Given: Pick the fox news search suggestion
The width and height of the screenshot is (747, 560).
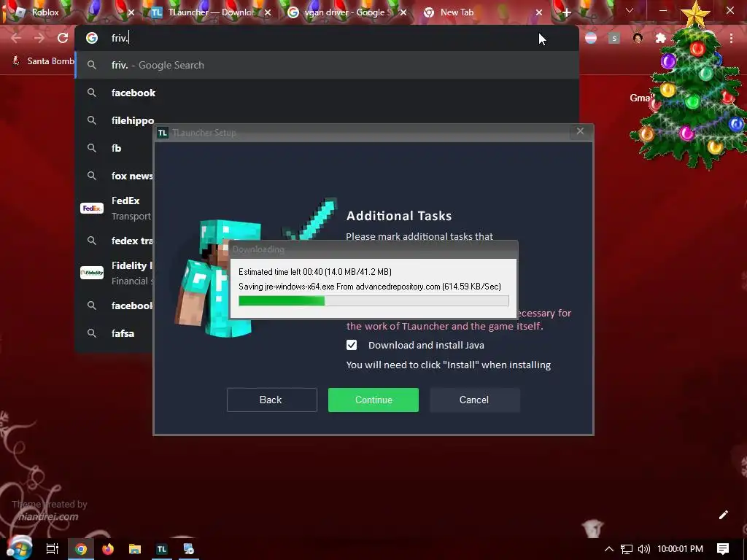Looking at the screenshot, I should (115, 176).
